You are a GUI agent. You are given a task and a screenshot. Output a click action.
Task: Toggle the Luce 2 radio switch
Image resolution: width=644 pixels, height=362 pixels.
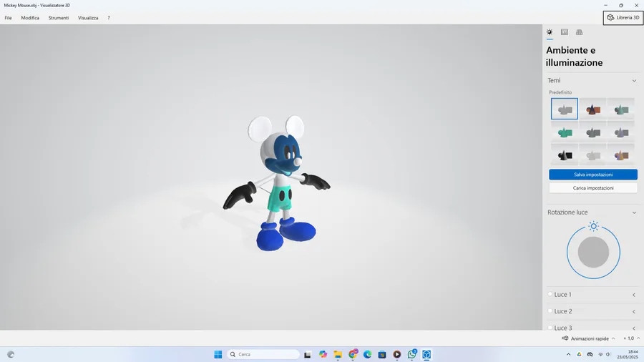click(550, 310)
